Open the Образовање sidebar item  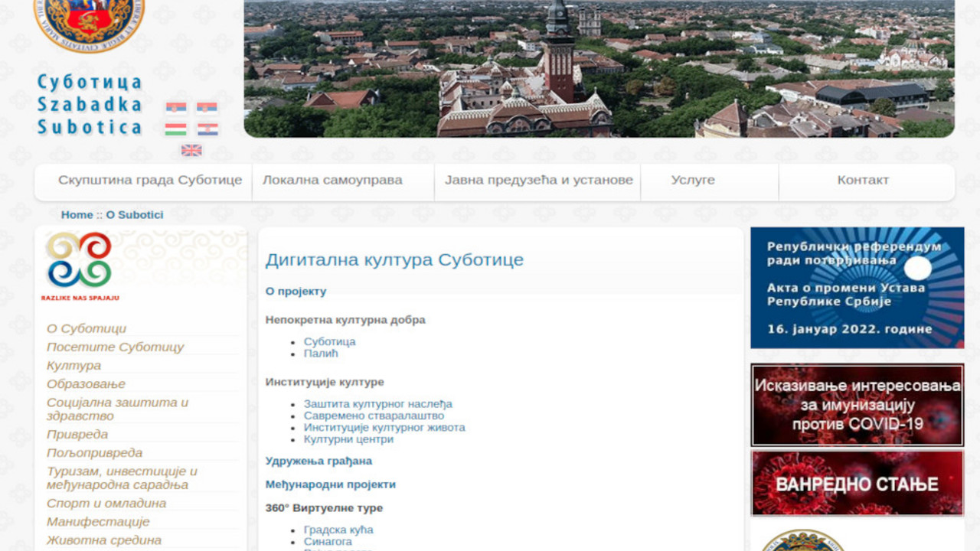click(x=86, y=383)
